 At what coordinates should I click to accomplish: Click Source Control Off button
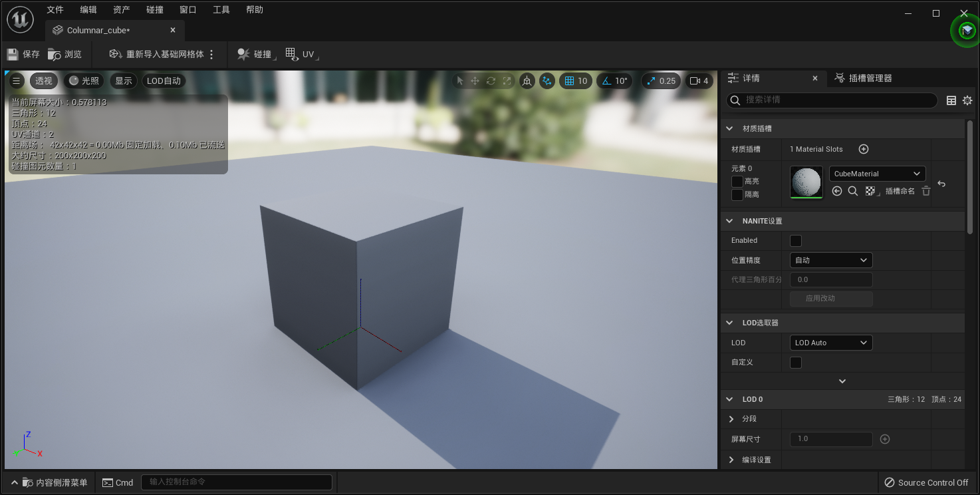[925, 482]
